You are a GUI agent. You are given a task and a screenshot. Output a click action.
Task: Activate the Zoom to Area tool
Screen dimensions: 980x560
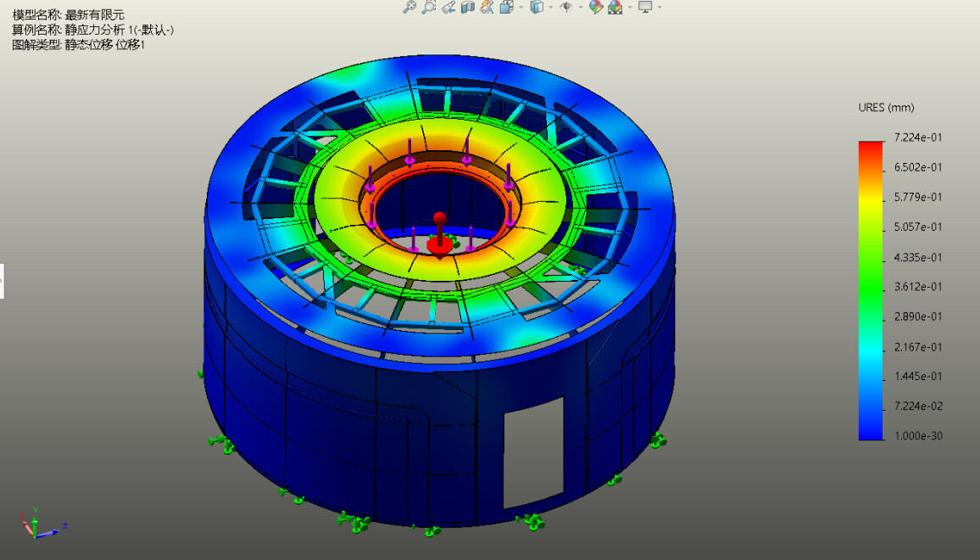[x=429, y=7]
